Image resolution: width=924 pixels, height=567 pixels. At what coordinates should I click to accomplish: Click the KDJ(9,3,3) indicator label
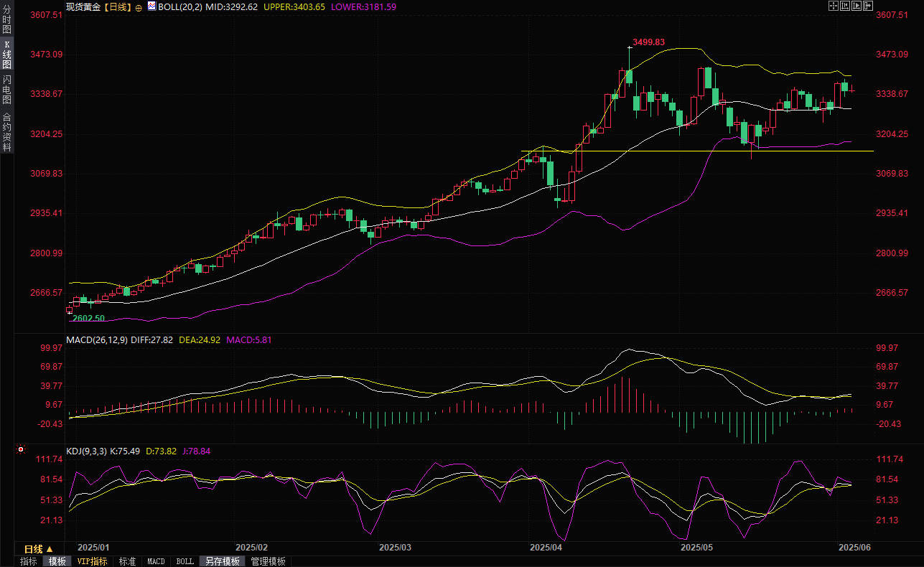pyautogui.click(x=86, y=451)
